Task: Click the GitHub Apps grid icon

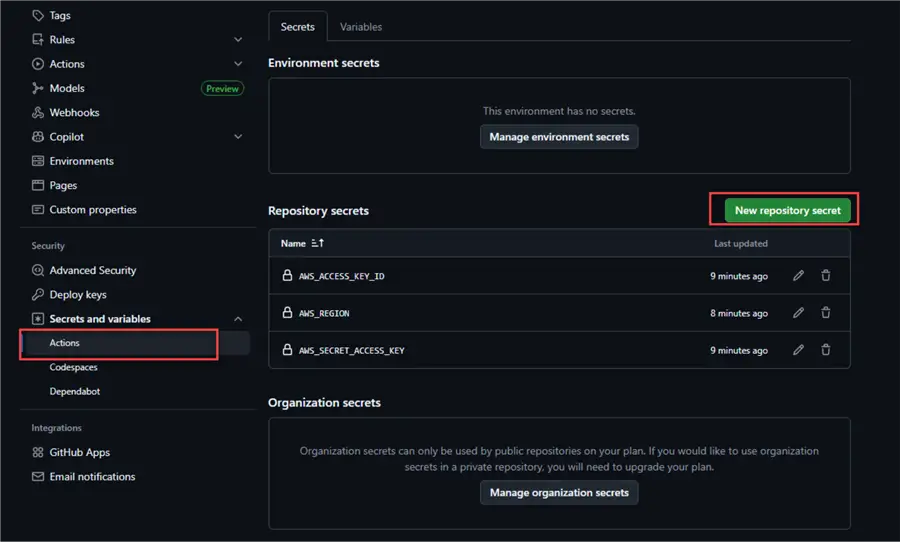Action: coord(38,452)
